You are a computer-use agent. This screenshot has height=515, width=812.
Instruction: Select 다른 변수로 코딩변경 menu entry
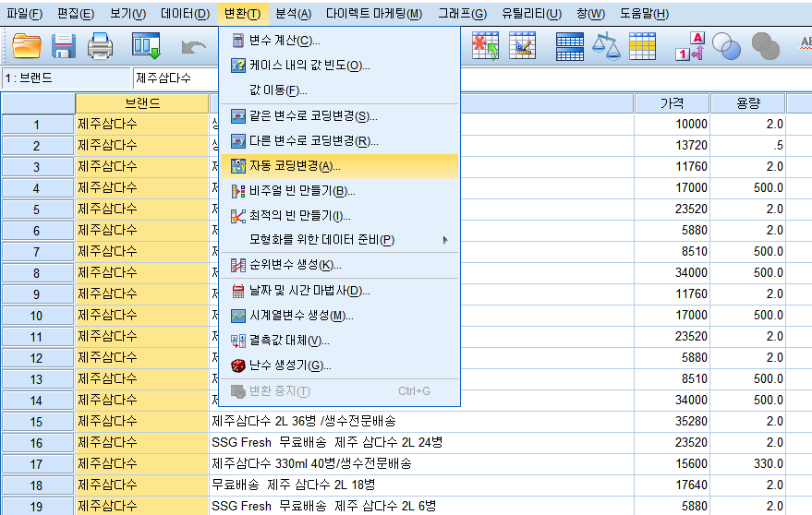click(x=339, y=141)
